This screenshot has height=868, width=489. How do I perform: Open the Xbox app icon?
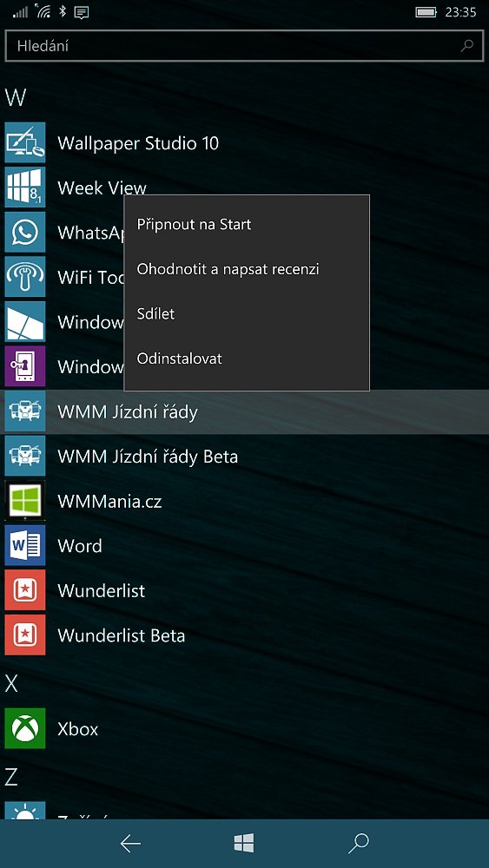click(x=25, y=728)
